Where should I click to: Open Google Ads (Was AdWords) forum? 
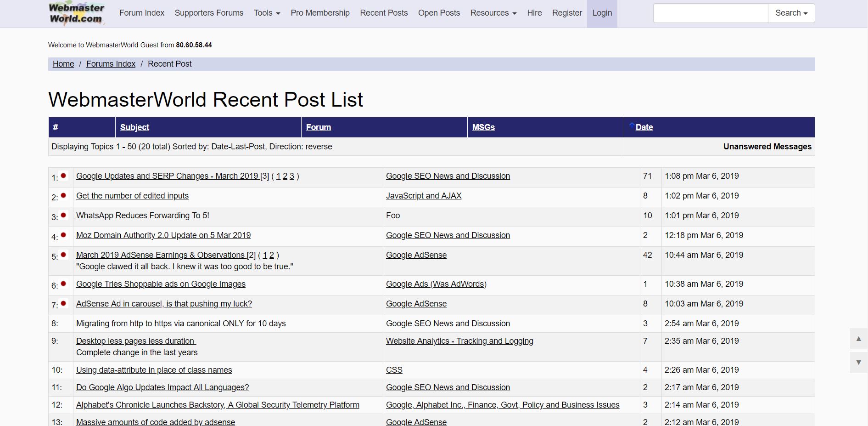click(x=436, y=284)
